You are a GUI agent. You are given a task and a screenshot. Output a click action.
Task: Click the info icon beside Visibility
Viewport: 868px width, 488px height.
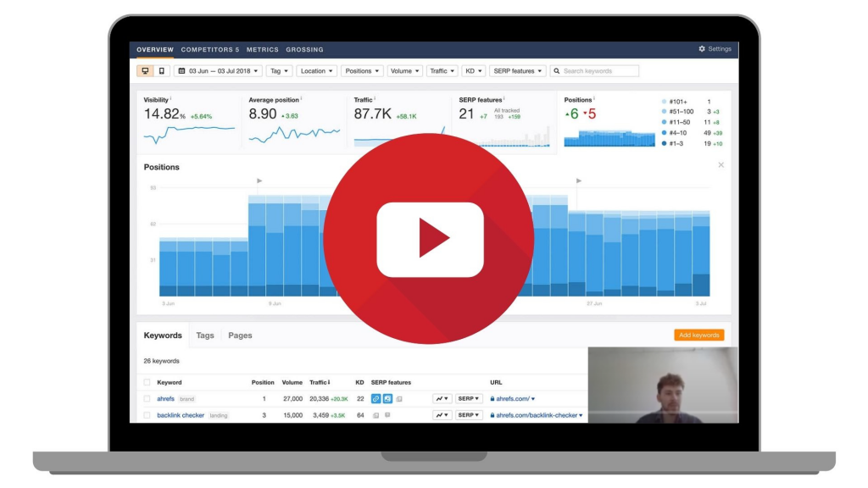[x=170, y=98]
